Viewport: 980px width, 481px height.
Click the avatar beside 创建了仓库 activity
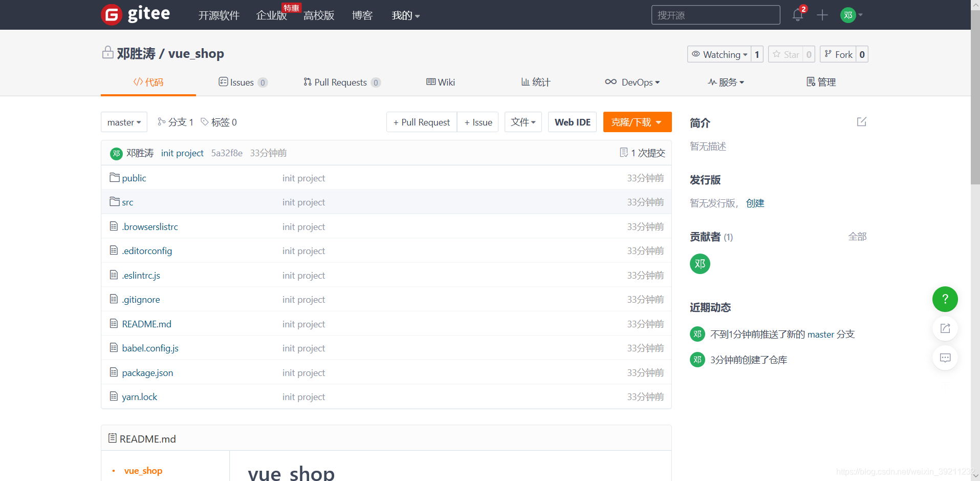click(x=697, y=360)
